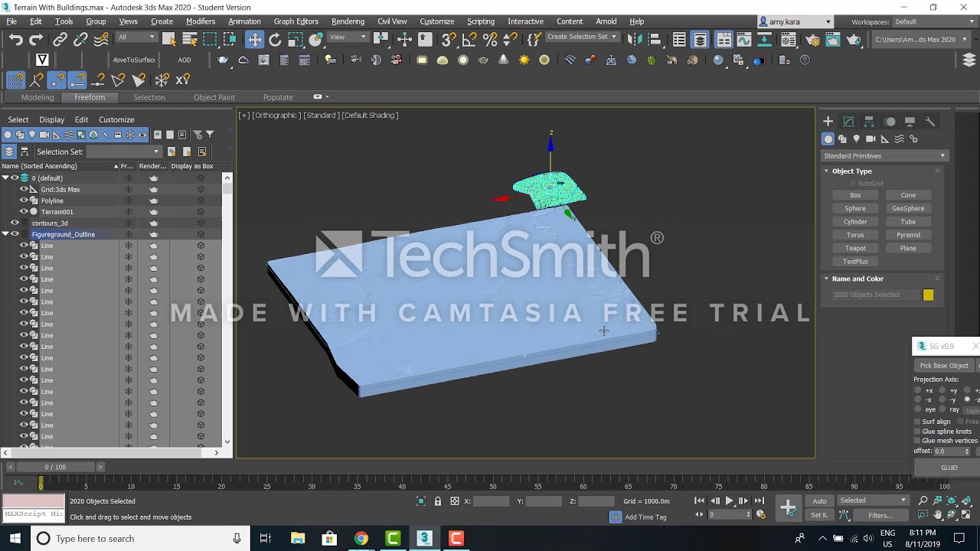
Task: Toggle the selection lock padlock
Action: (438, 501)
